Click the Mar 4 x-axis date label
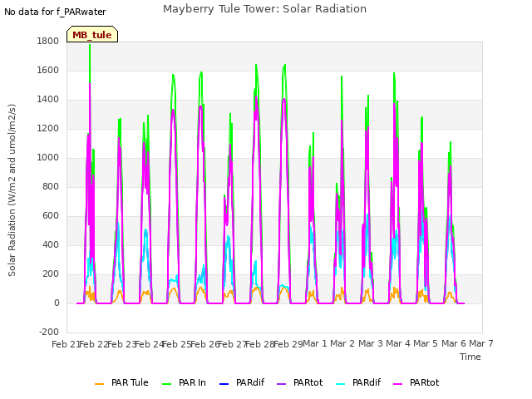This screenshot has height=399, width=532. coord(398,343)
